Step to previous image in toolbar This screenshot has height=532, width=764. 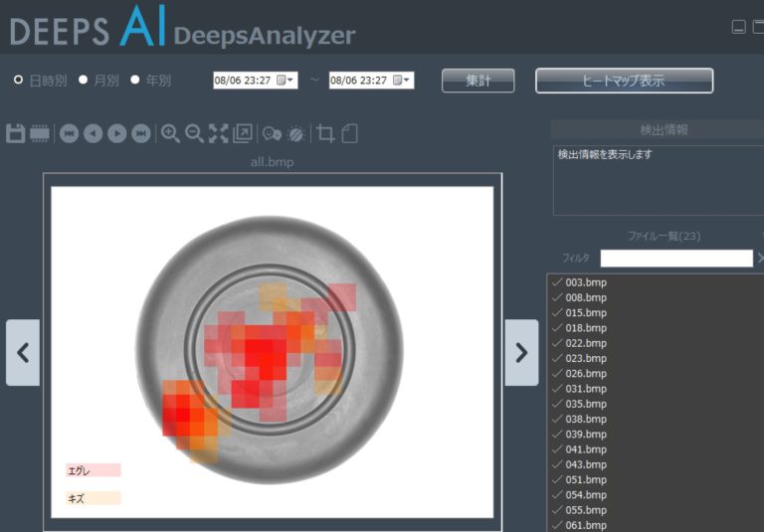[94, 133]
